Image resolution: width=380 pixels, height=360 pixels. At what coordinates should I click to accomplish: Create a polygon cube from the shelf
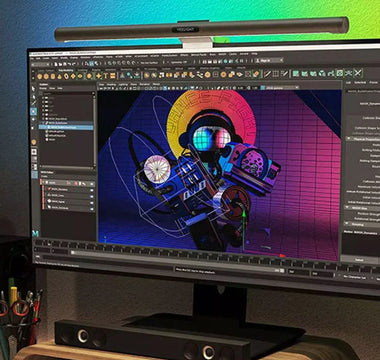tap(46, 76)
